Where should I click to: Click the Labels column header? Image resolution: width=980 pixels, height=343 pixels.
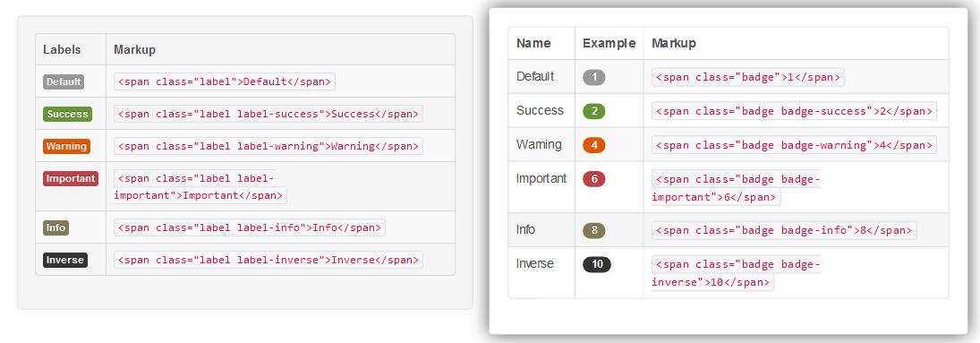pos(62,49)
